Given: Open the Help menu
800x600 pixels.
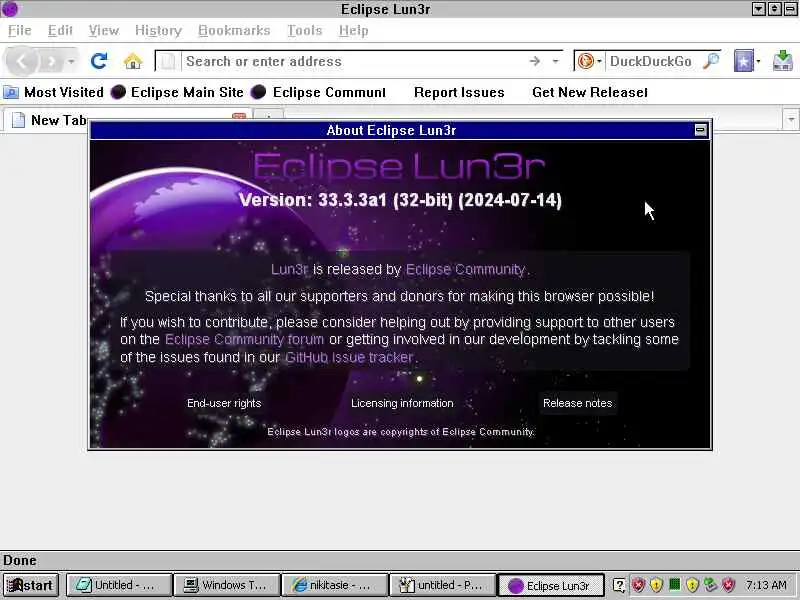Looking at the screenshot, I should (x=354, y=31).
